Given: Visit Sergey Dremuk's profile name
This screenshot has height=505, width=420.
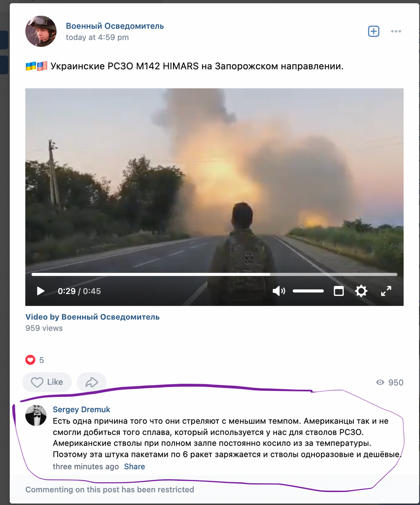Looking at the screenshot, I should [x=81, y=409].
